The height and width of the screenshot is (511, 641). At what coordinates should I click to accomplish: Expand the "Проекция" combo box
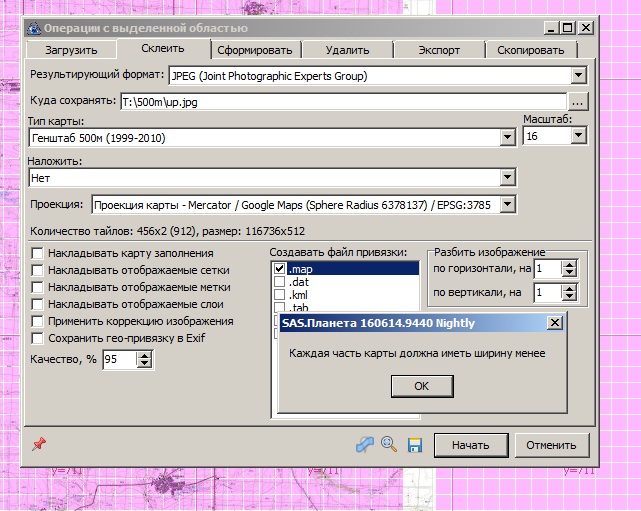point(507,204)
